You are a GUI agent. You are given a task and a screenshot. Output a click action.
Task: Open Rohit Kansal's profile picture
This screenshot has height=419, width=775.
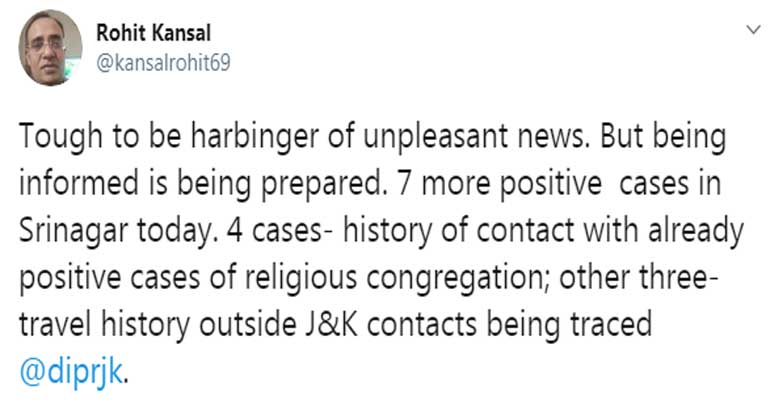tap(50, 47)
